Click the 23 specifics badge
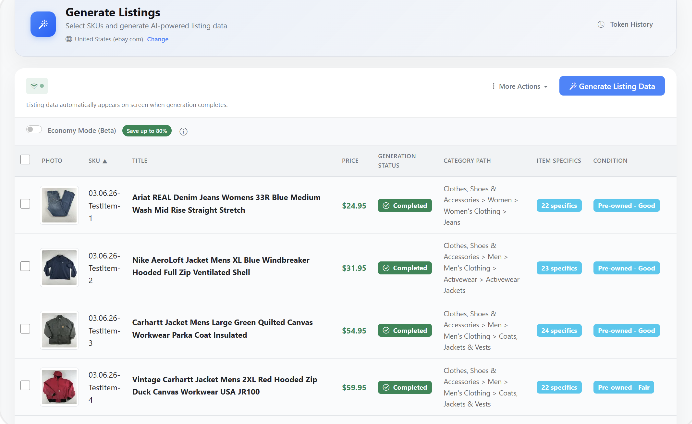 tap(559, 268)
